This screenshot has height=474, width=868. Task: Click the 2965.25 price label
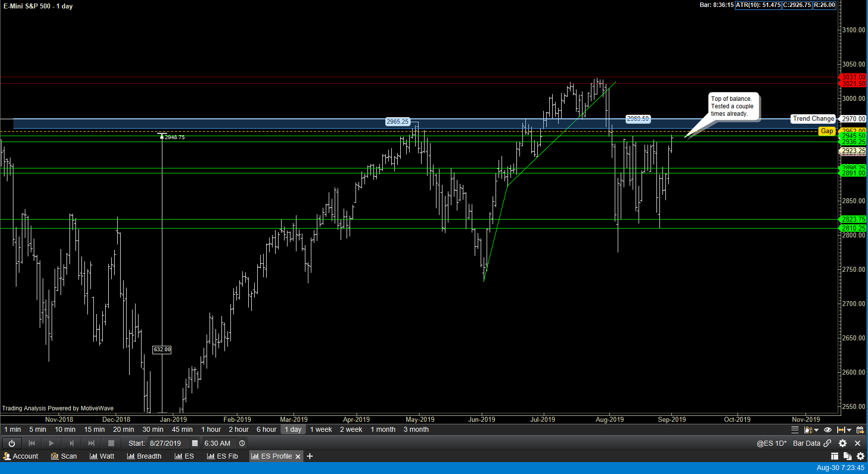pos(398,122)
